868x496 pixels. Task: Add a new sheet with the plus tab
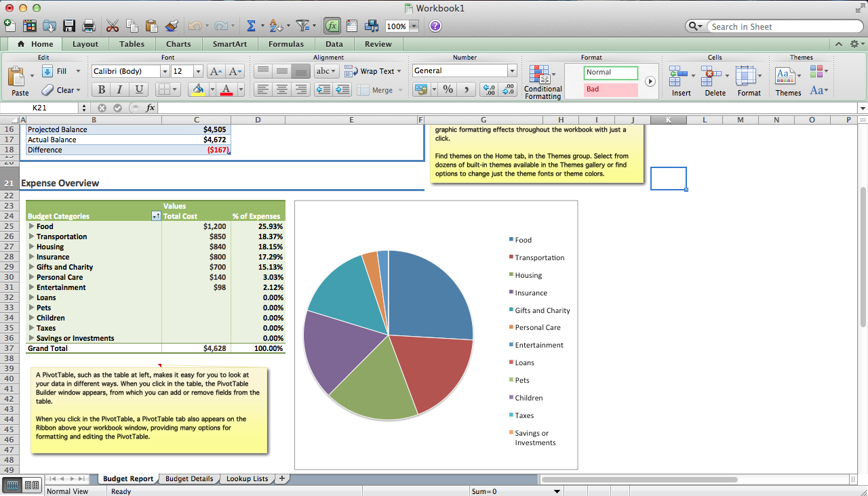click(x=281, y=478)
